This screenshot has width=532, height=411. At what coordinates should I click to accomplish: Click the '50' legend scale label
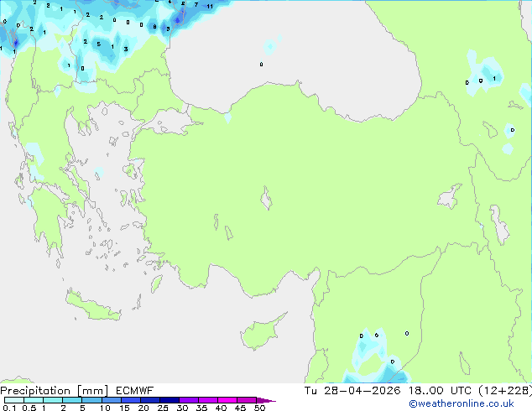pyautogui.click(x=259, y=408)
